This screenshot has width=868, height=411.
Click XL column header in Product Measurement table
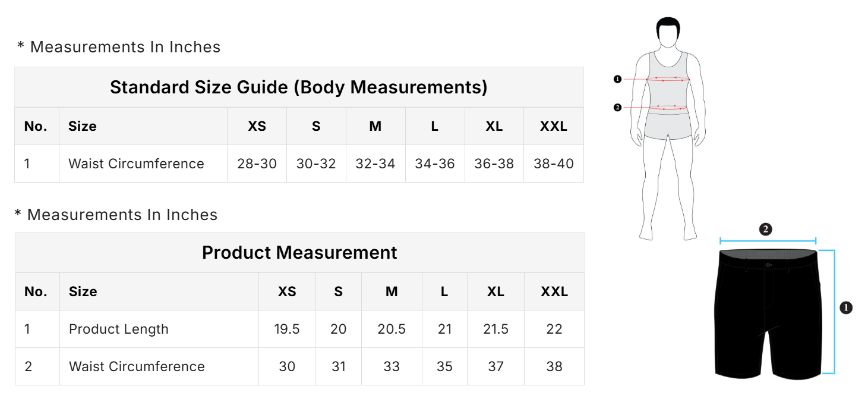coord(496,291)
